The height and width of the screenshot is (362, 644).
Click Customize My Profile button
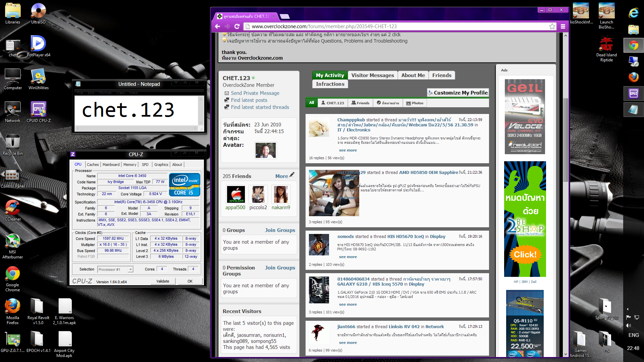[458, 93]
